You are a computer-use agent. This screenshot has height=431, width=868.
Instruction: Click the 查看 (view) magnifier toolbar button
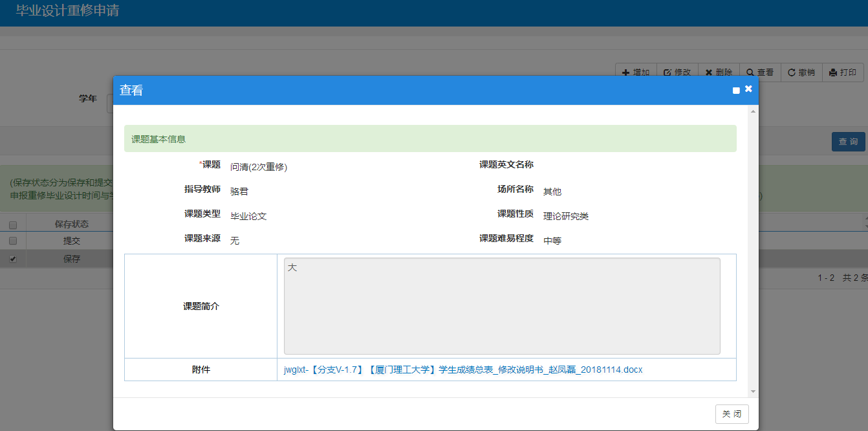760,72
